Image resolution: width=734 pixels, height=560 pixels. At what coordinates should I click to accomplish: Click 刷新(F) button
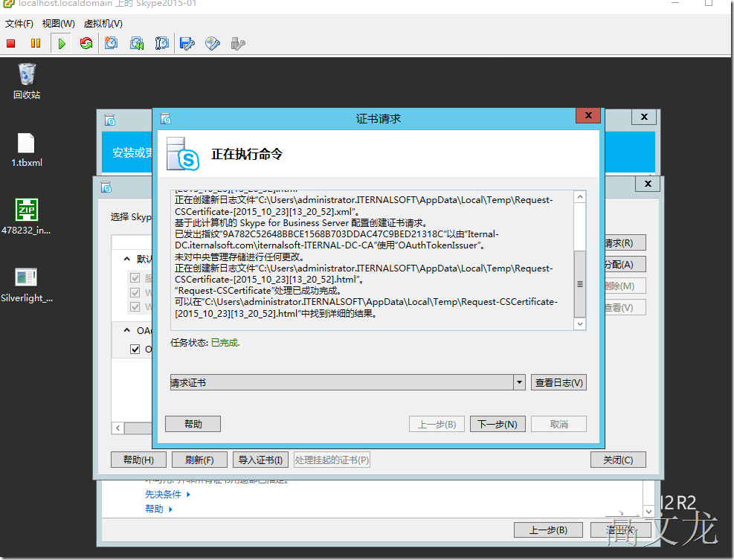pos(199,460)
